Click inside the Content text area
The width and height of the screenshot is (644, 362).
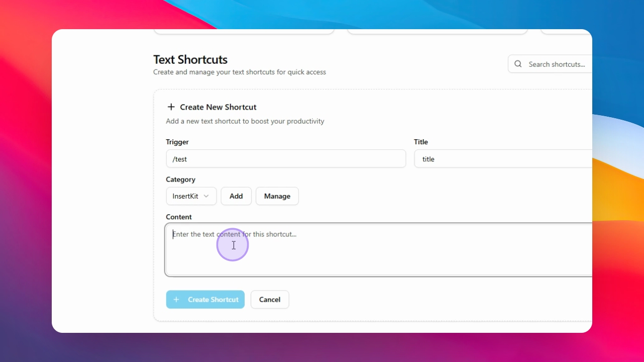(379, 250)
